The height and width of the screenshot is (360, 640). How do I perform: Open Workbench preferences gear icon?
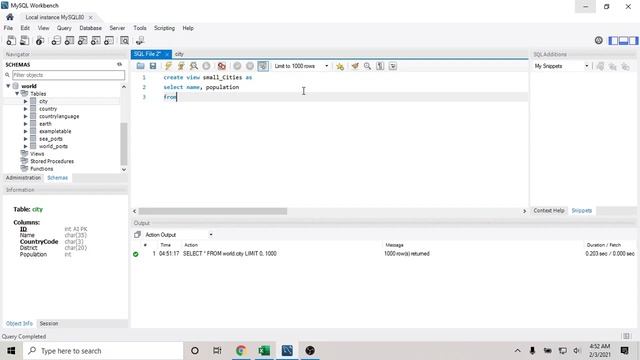coord(598,40)
